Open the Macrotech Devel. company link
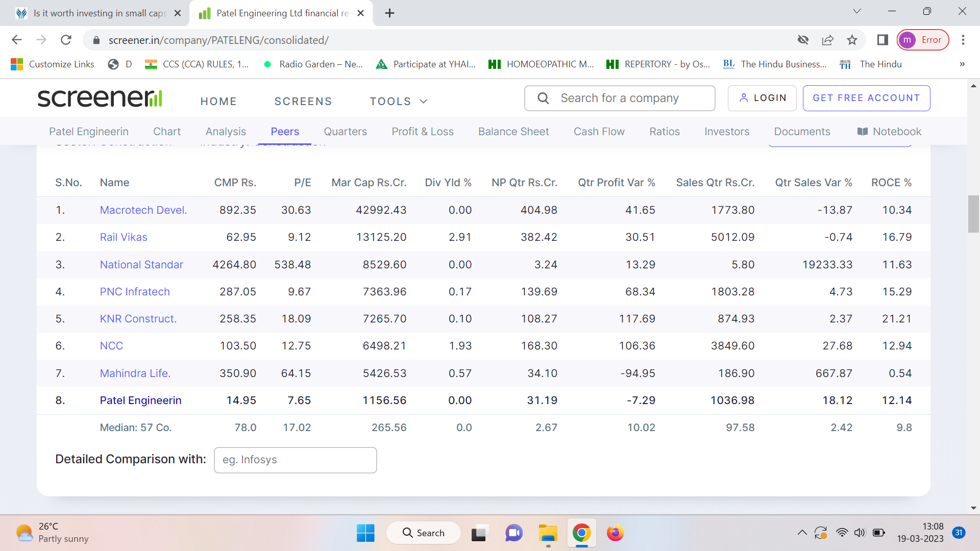 pyautogui.click(x=143, y=210)
